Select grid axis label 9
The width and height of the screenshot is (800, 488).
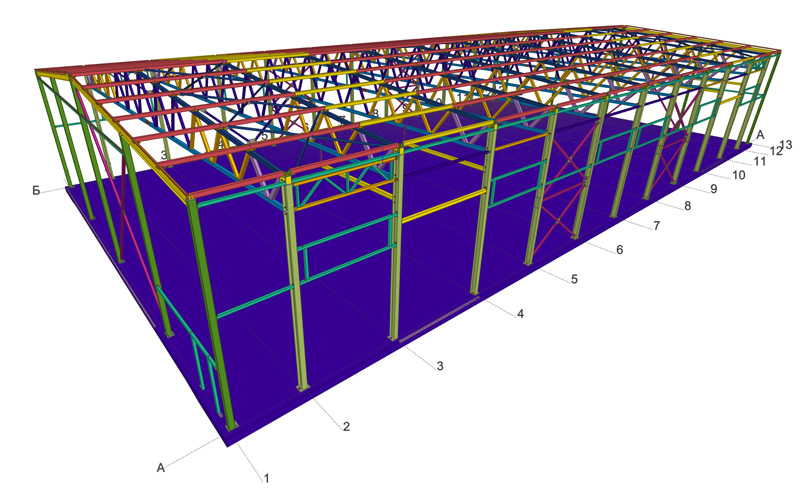(714, 188)
